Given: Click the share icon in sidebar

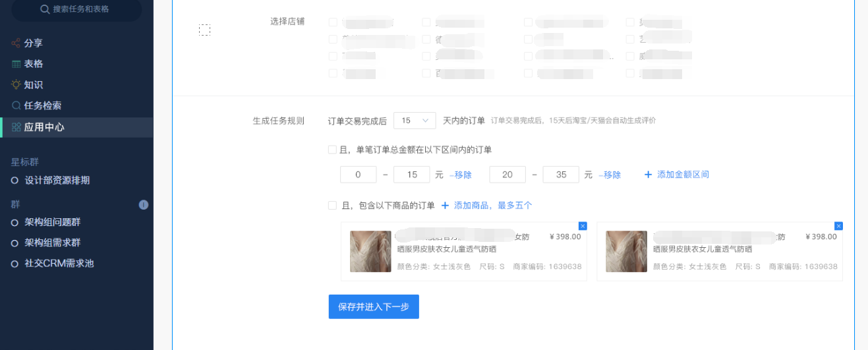Looking at the screenshot, I should (x=16, y=44).
